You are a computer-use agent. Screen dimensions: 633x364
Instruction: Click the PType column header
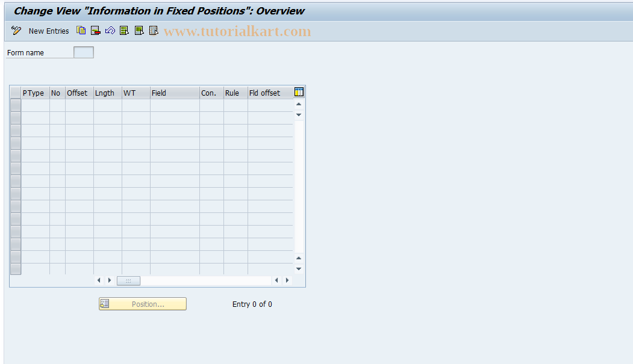[35, 93]
